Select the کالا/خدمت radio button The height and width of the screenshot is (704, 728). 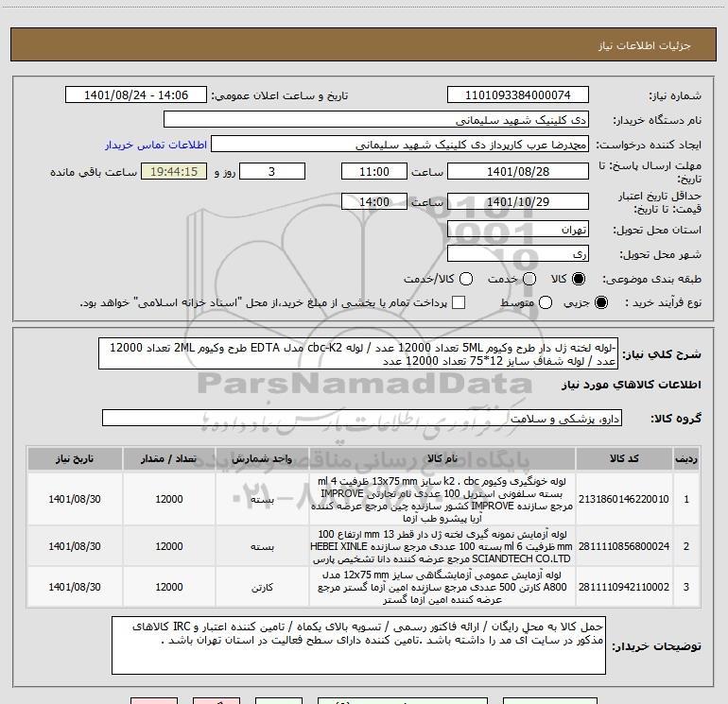466,279
